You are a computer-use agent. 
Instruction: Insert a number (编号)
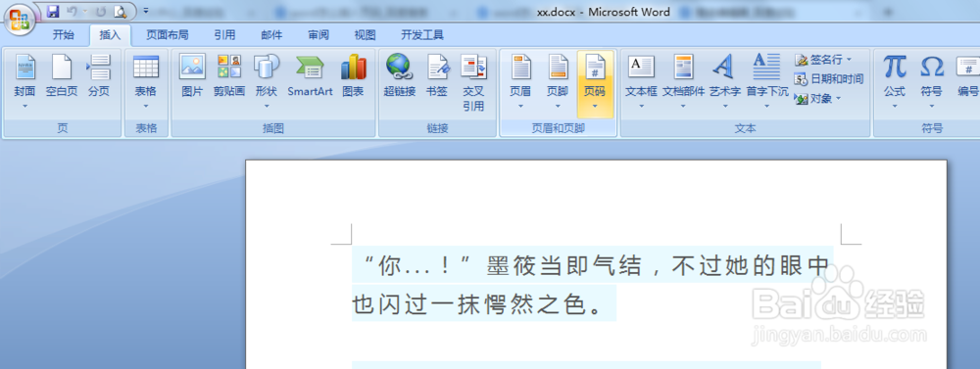[967, 76]
